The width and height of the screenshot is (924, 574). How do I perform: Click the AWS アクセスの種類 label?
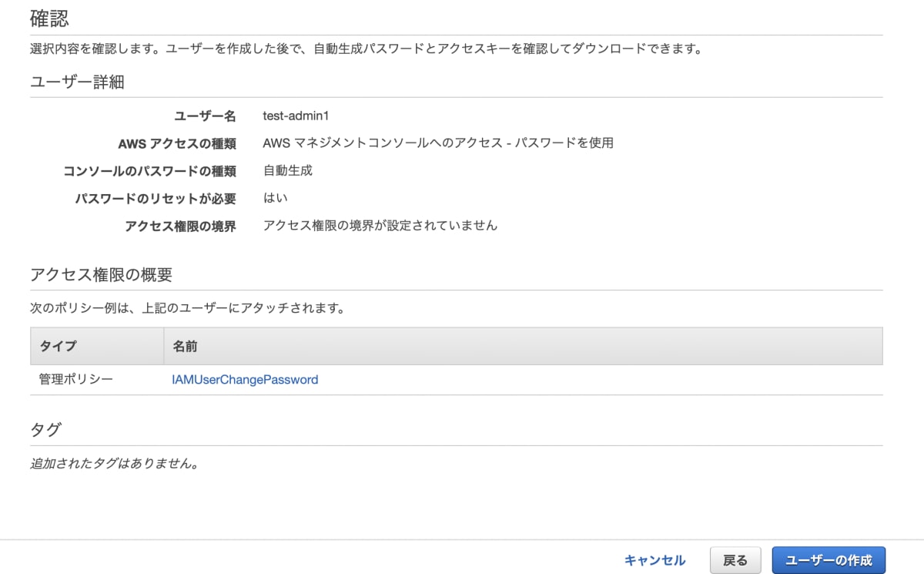tap(177, 144)
